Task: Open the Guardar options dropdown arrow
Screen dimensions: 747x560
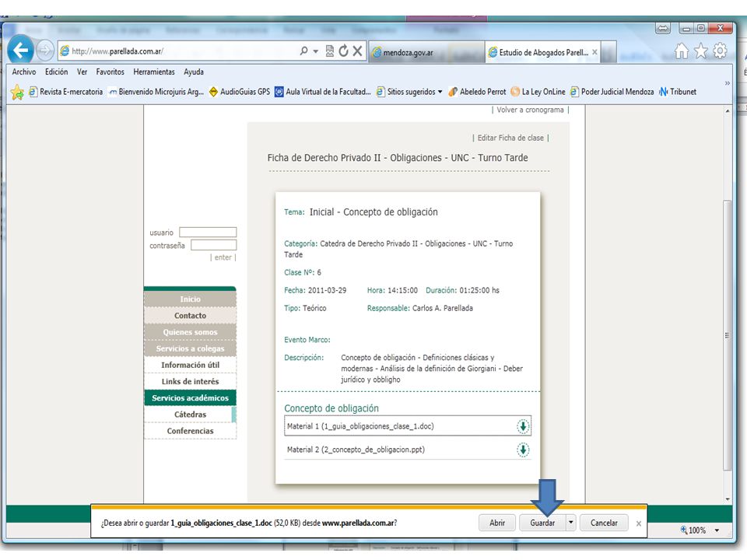Action: pos(570,523)
